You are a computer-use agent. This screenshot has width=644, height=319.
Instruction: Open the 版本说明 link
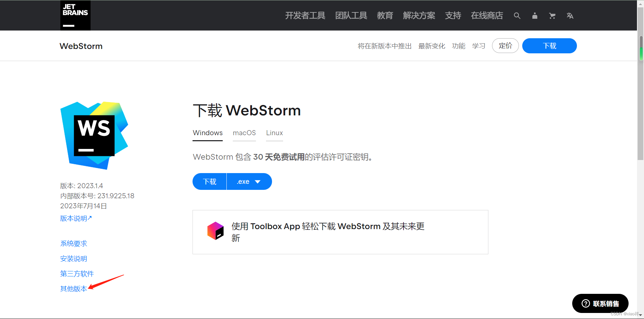pyautogui.click(x=76, y=218)
